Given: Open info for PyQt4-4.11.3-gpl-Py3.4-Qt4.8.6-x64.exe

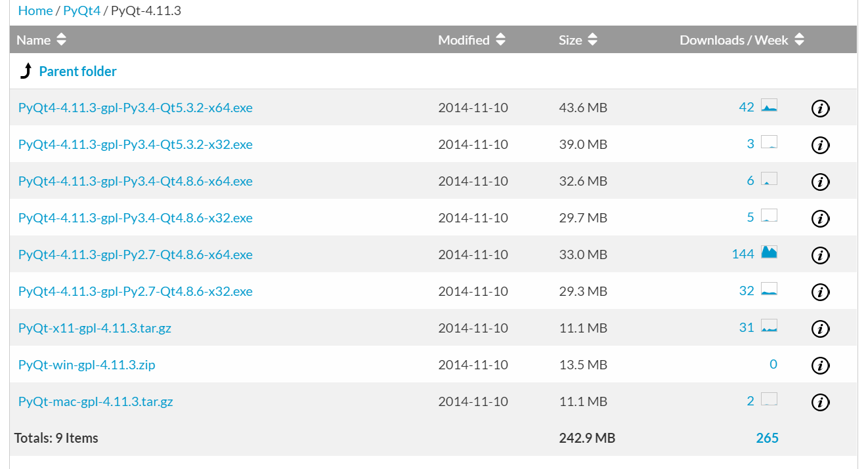Looking at the screenshot, I should click(820, 182).
